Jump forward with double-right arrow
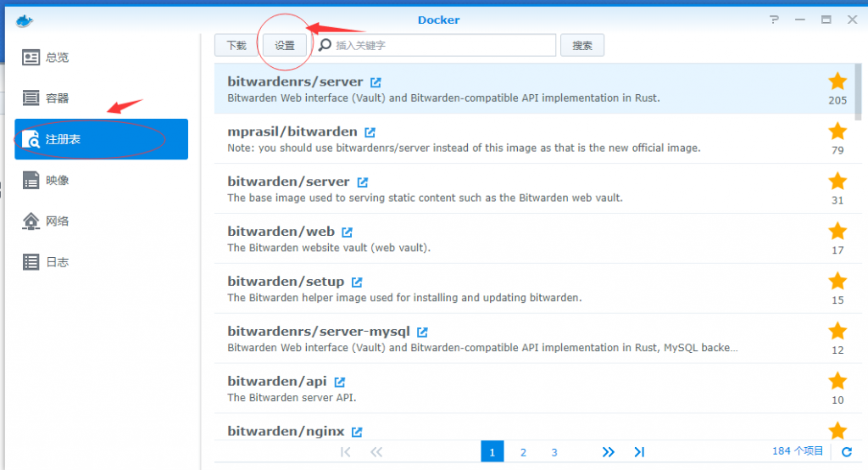 608,451
